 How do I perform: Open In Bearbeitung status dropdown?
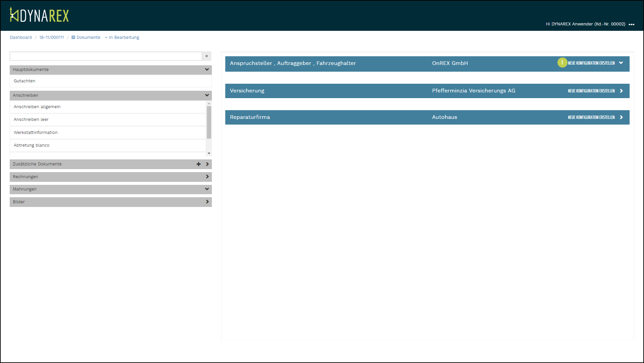124,38
